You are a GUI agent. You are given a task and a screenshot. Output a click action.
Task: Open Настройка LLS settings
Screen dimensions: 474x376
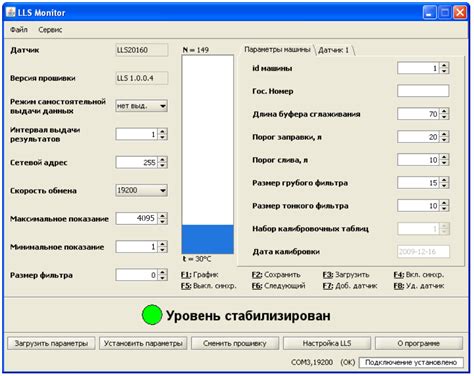pyautogui.click(x=327, y=343)
